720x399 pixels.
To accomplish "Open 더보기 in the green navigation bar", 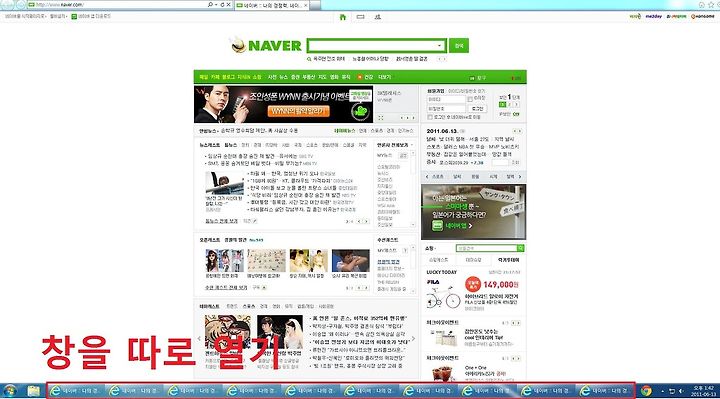I will click(384, 77).
